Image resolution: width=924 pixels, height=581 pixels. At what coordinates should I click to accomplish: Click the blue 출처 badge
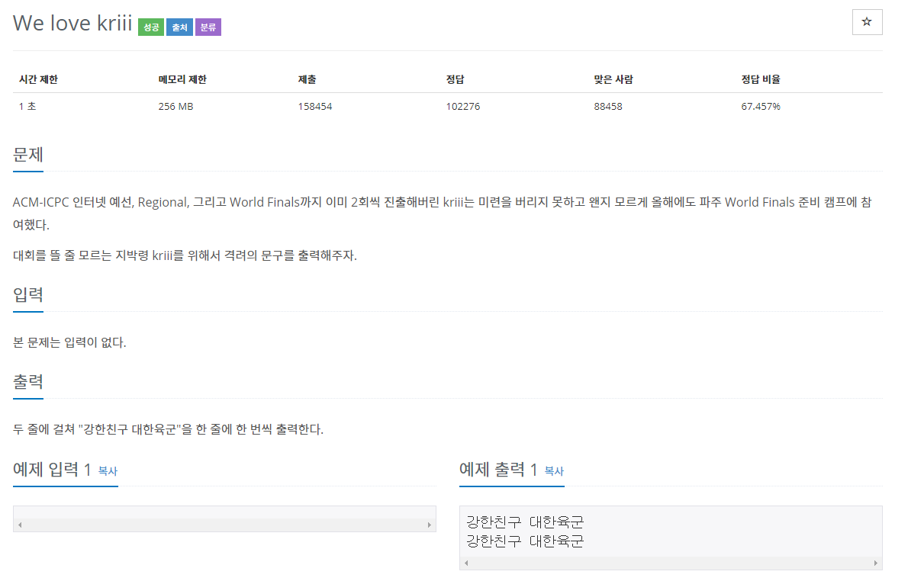(179, 27)
